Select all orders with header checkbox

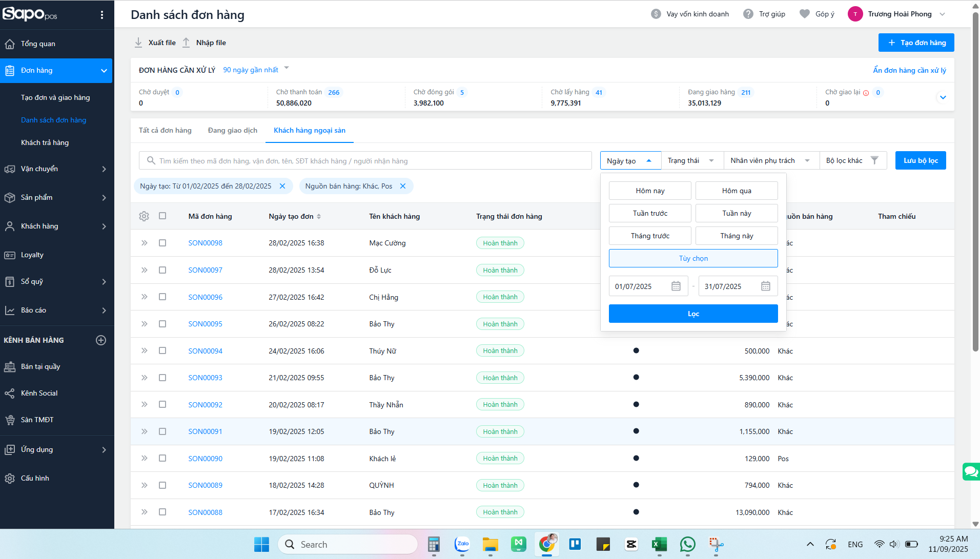162,216
